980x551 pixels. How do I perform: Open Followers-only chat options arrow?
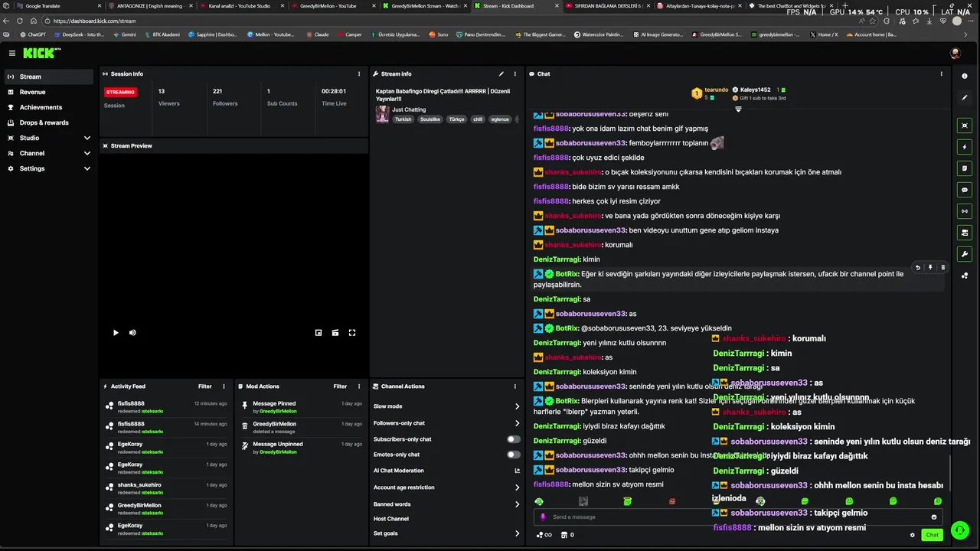tap(517, 423)
